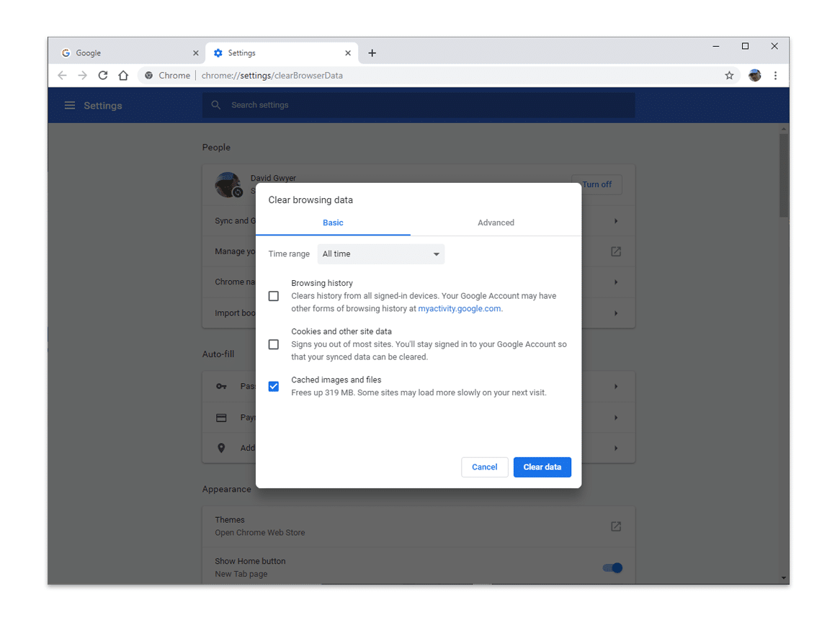
Task: Enable Cookies and other site data
Action: (273, 344)
